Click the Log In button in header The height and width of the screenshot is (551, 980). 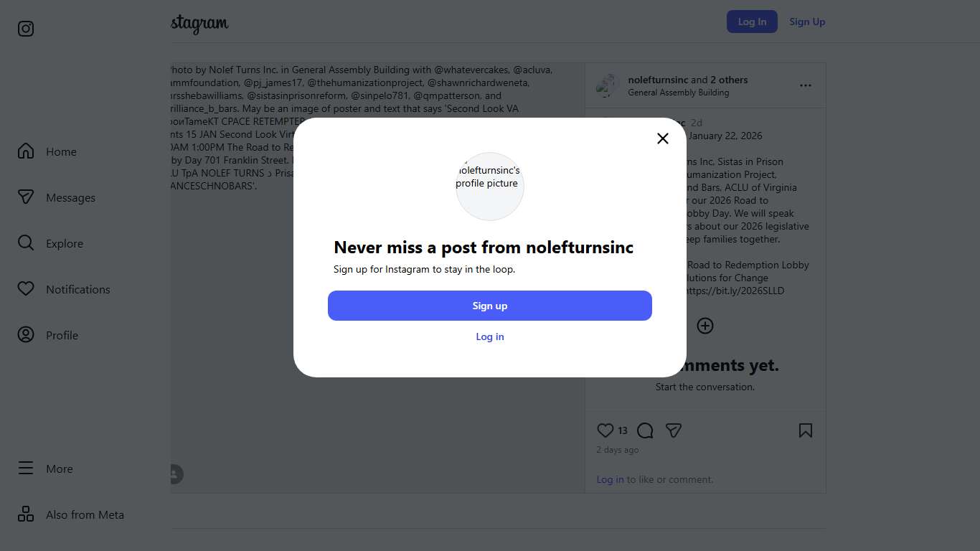(752, 22)
